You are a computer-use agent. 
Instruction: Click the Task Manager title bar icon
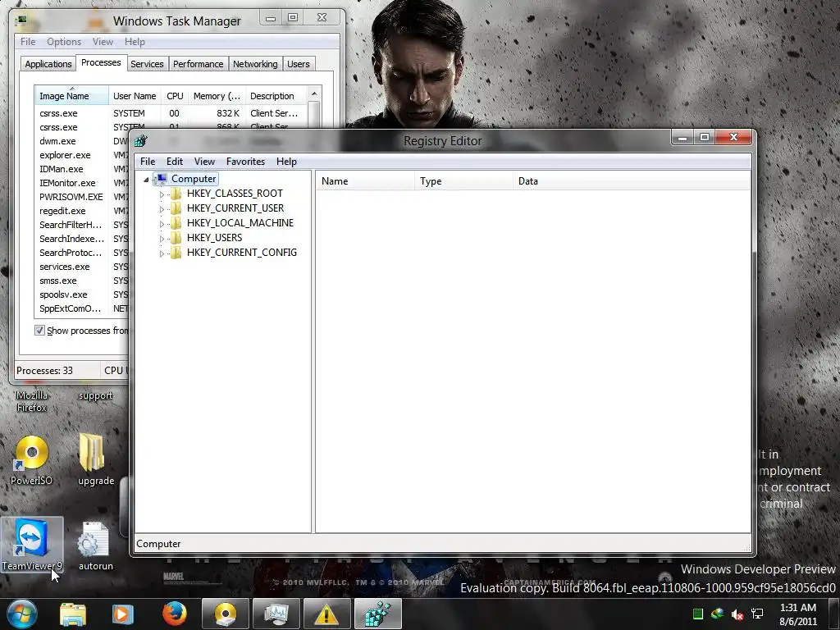pyautogui.click(x=21, y=21)
